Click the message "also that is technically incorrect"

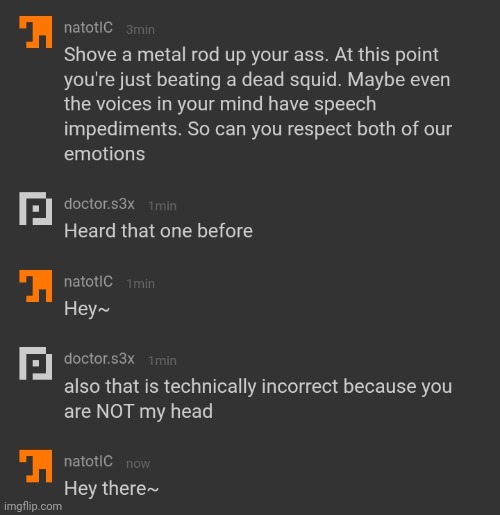coord(258,399)
